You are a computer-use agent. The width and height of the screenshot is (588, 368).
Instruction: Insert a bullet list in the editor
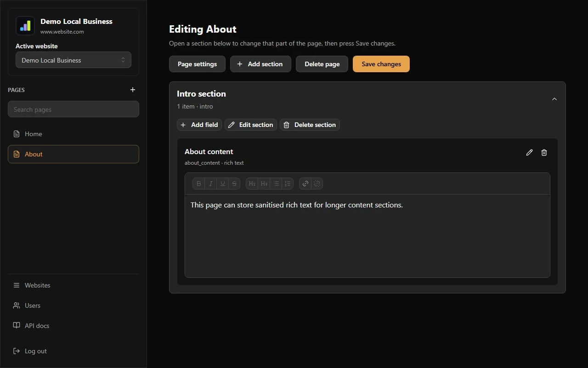coord(276,184)
